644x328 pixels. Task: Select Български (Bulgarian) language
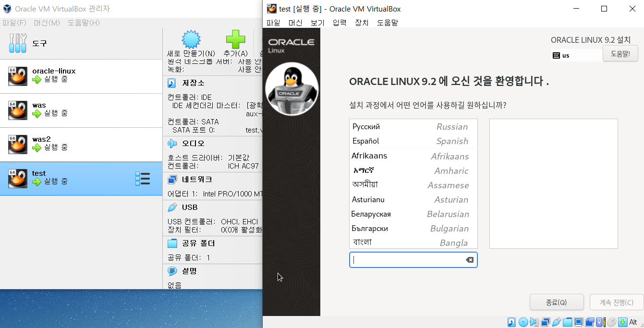point(413,228)
